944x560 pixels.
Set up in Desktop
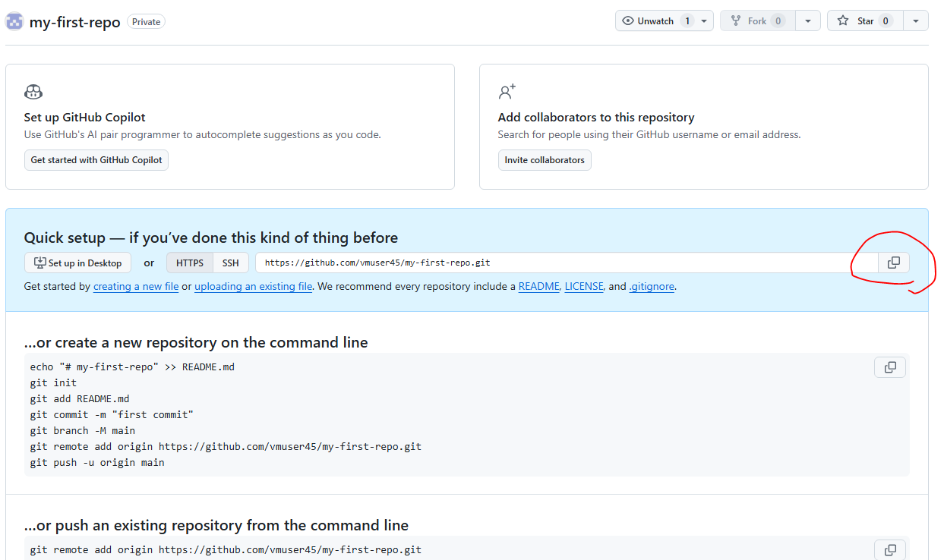coord(77,263)
